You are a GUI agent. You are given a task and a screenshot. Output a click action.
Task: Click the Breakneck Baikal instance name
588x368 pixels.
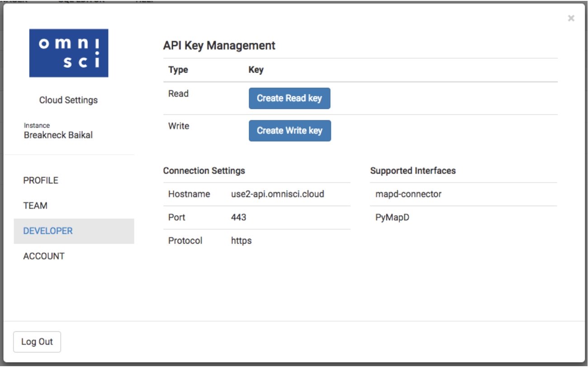[58, 135]
